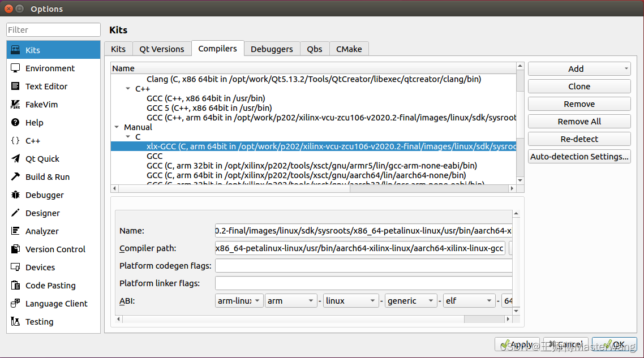Viewport: 644px width, 358px height.
Task: Click the Compiler path input field
Action: [x=360, y=248]
